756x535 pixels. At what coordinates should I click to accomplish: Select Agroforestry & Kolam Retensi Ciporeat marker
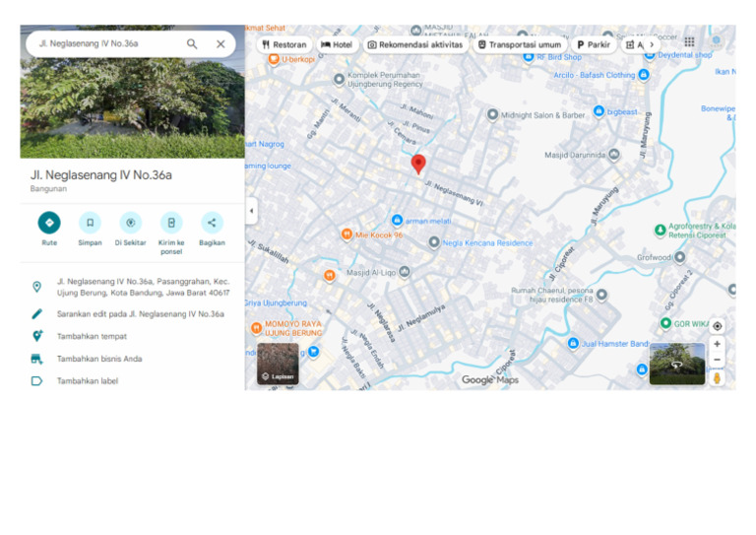pyautogui.click(x=661, y=231)
